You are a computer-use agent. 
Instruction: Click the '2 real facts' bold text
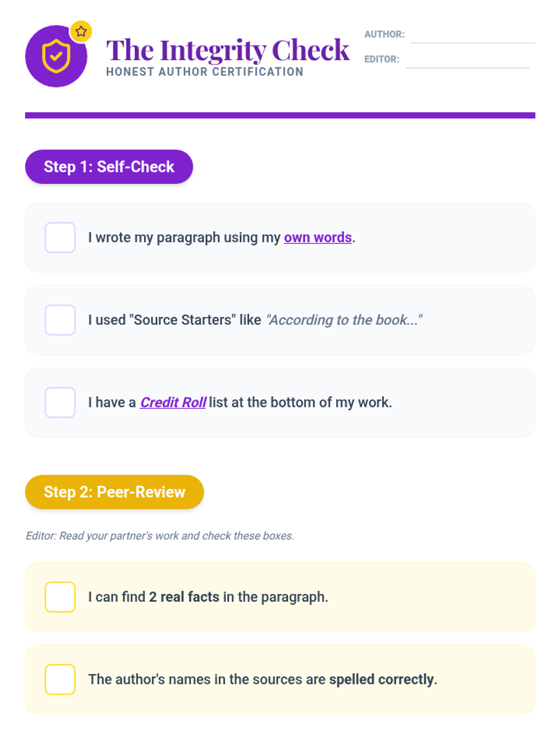click(184, 597)
